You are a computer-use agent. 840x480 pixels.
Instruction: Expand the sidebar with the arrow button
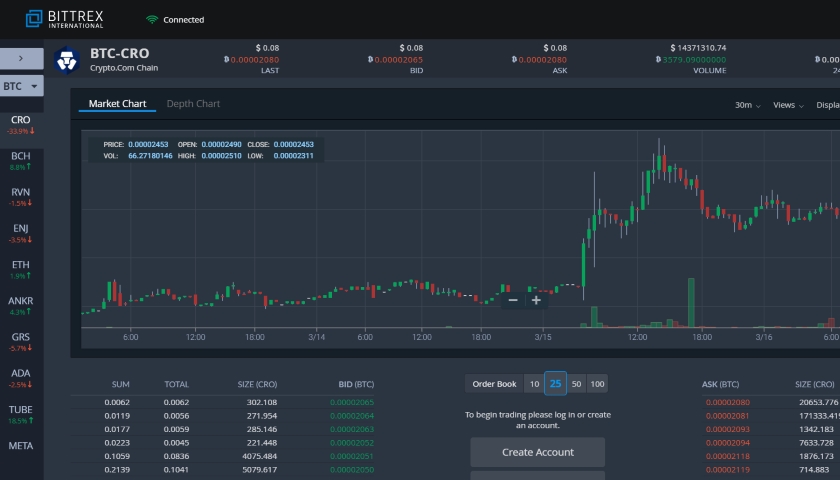pyautogui.click(x=21, y=58)
